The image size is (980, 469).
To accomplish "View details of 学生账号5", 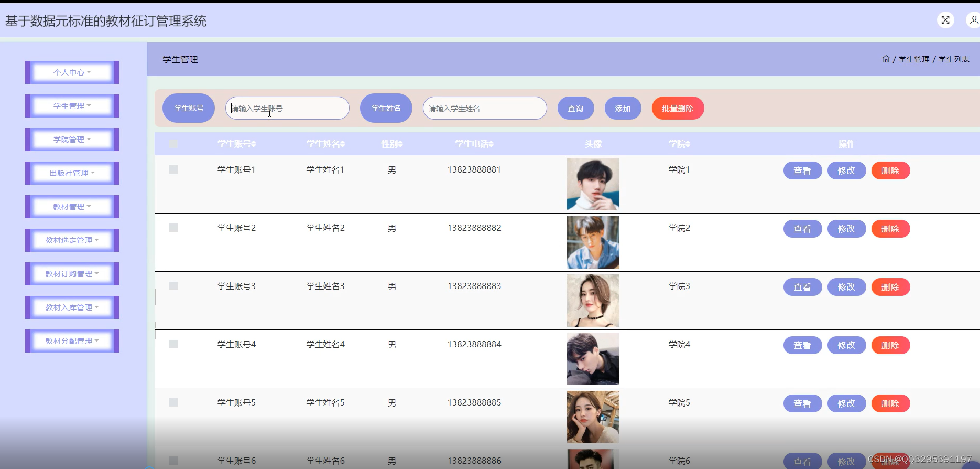I will pos(802,403).
